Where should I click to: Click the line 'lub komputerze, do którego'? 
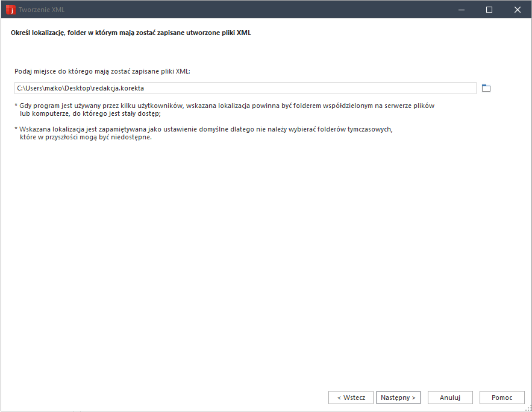(x=90, y=113)
